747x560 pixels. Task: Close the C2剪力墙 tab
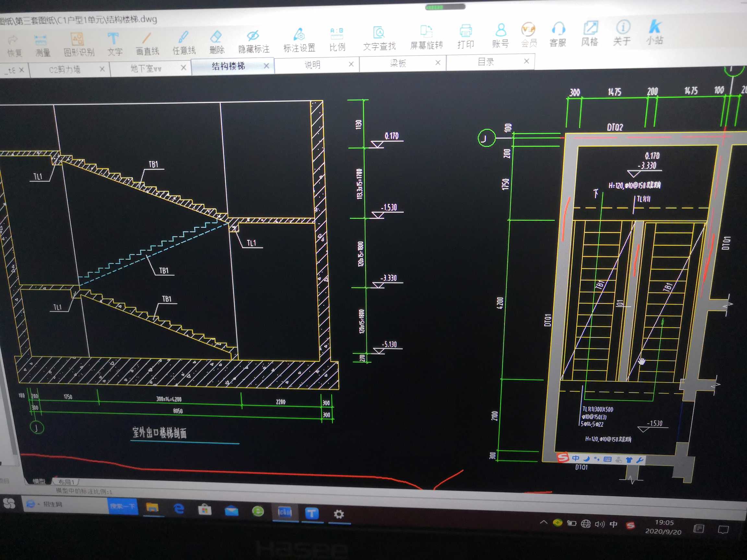[102, 69]
